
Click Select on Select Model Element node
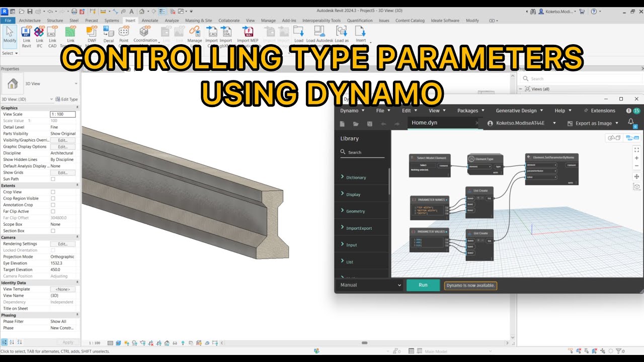pyautogui.click(x=423, y=165)
